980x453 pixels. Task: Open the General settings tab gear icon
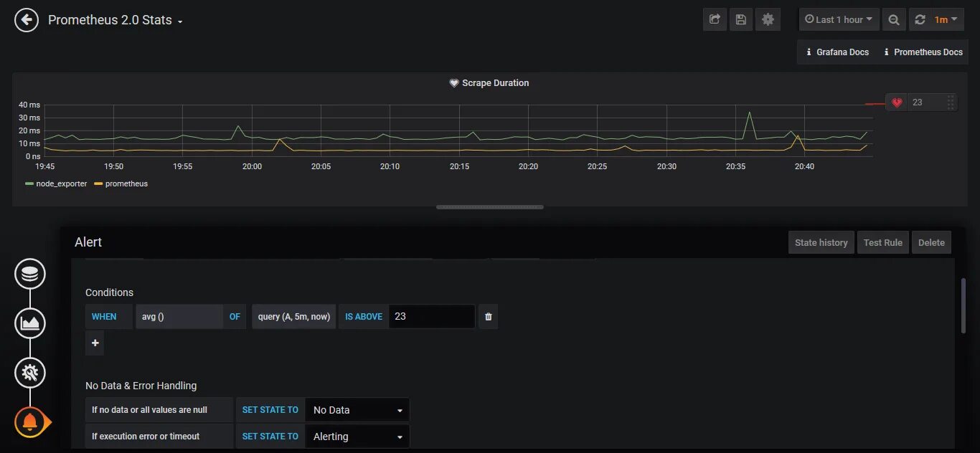coord(30,373)
